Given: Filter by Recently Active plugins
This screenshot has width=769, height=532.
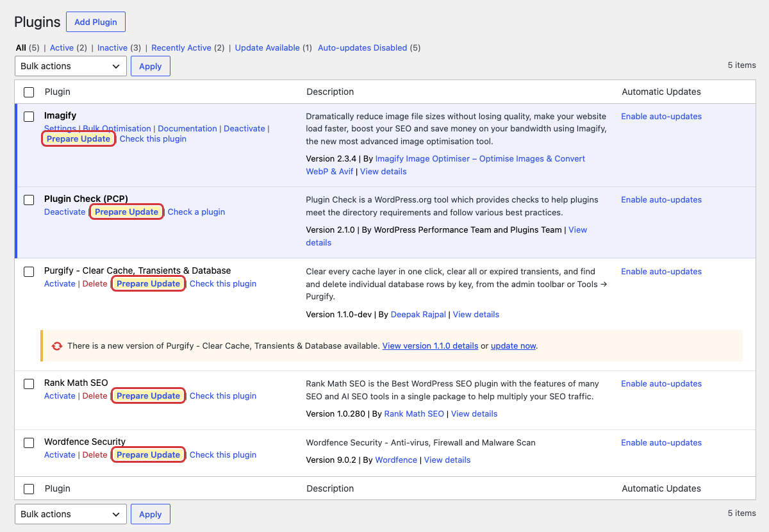Looking at the screenshot, I should click(x=181, y=48).
